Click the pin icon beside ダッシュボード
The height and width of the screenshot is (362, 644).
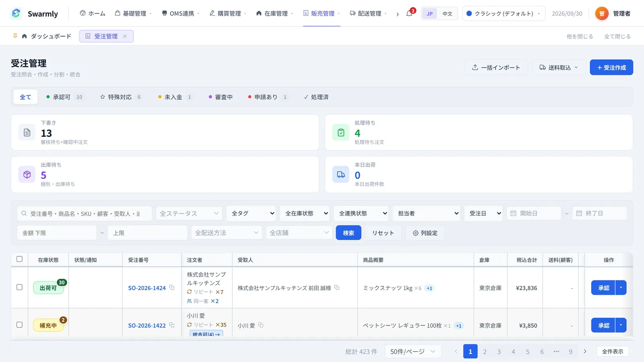click(x=15, y=36)
